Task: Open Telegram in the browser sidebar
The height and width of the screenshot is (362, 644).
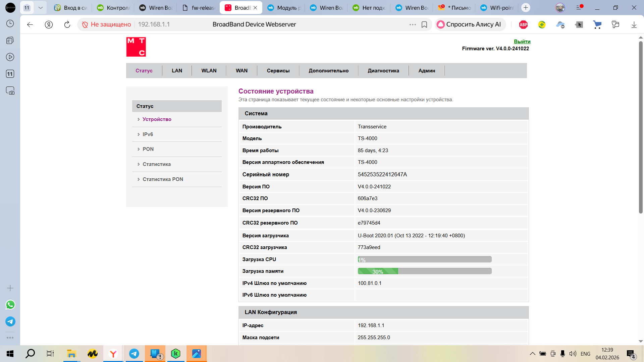Action: point(10,321)
